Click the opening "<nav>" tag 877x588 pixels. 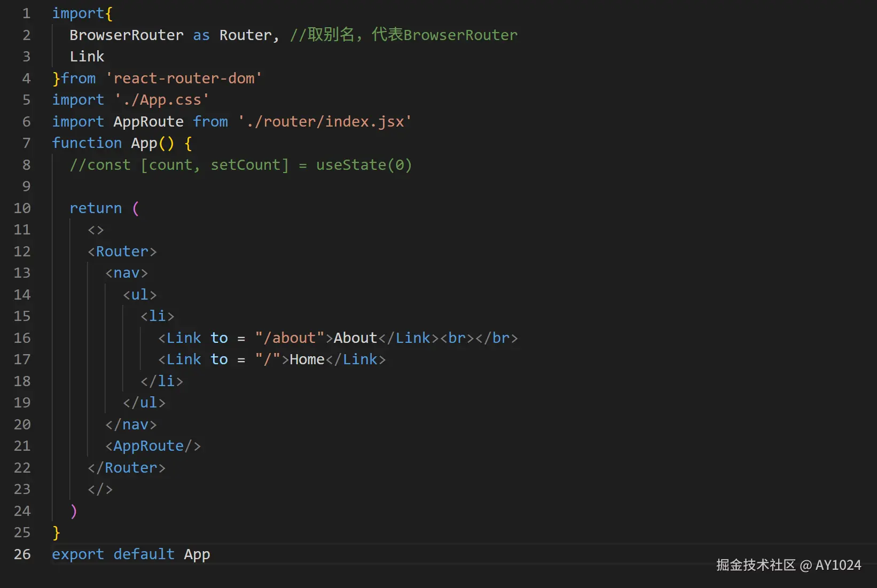(x=127, y=273)
